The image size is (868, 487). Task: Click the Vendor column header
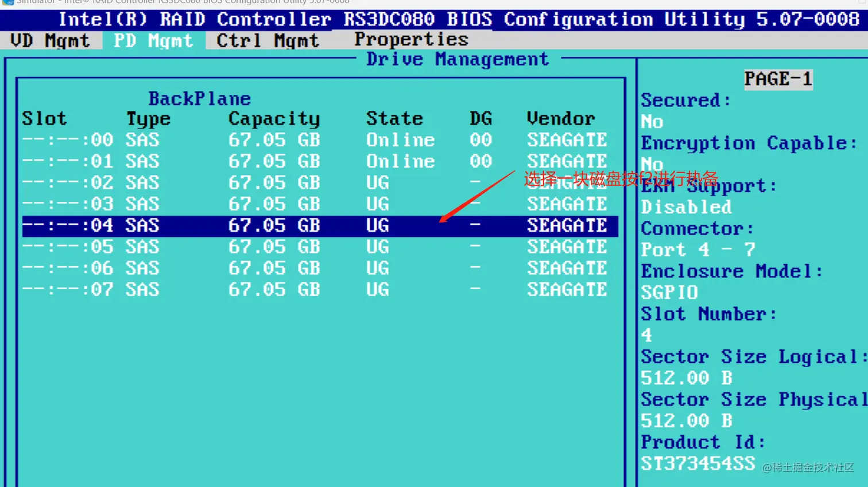pyautogui.click(x=561, y=119)
